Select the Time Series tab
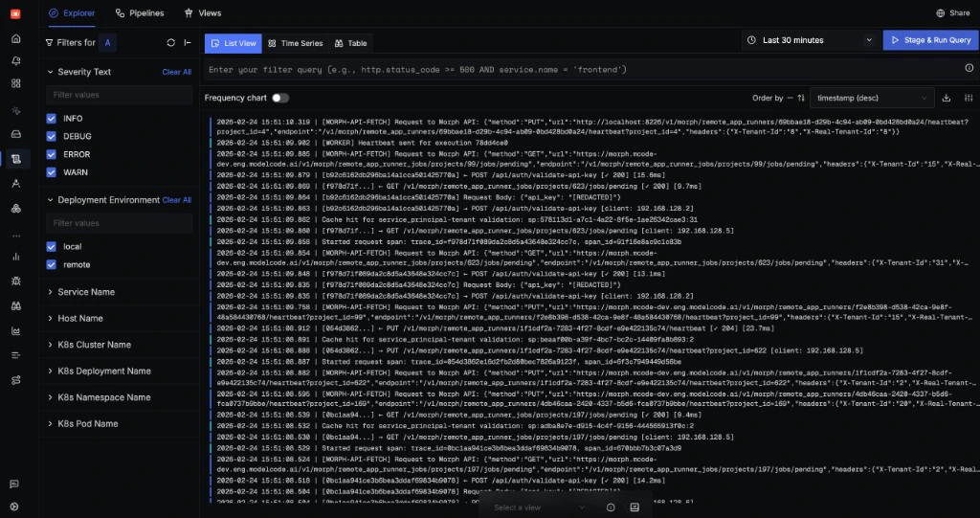Image resolution: width=980 pixels, height=518 pixels. point(295,43)
